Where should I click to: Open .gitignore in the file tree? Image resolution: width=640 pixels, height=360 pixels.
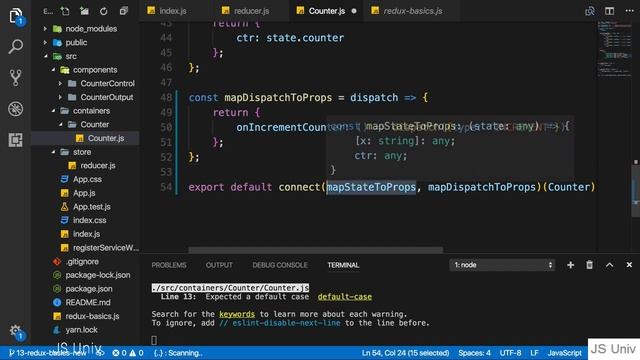coord(82,261)
